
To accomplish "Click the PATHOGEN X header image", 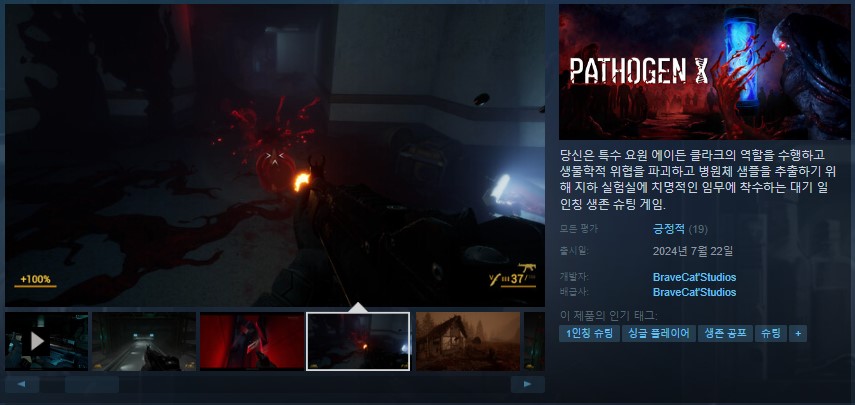I will (704, 72).
